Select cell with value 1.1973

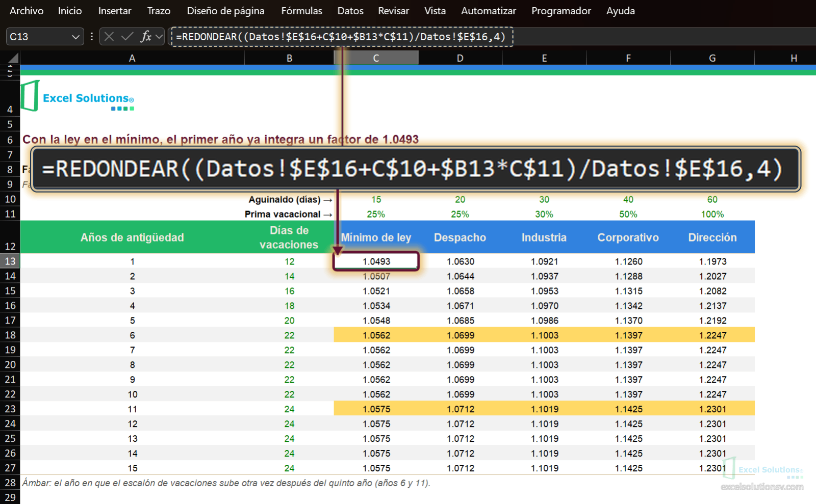712,261
